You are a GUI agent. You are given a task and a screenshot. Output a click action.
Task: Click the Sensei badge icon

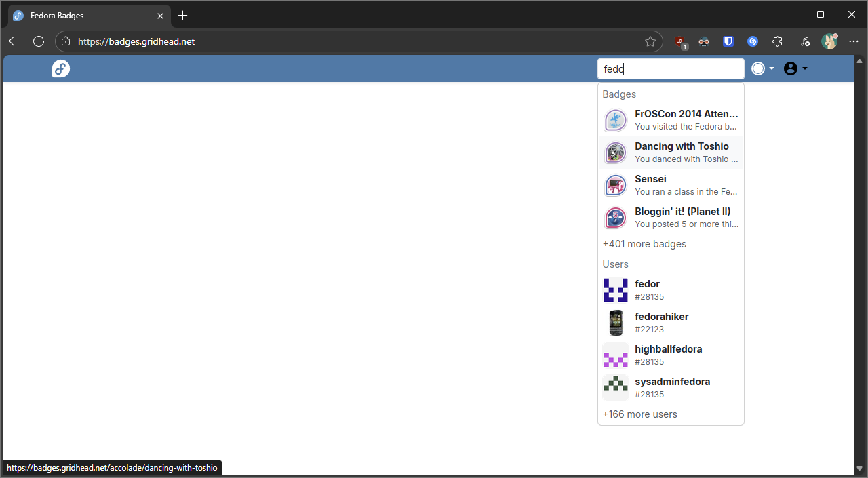click(x=615, y=186)
